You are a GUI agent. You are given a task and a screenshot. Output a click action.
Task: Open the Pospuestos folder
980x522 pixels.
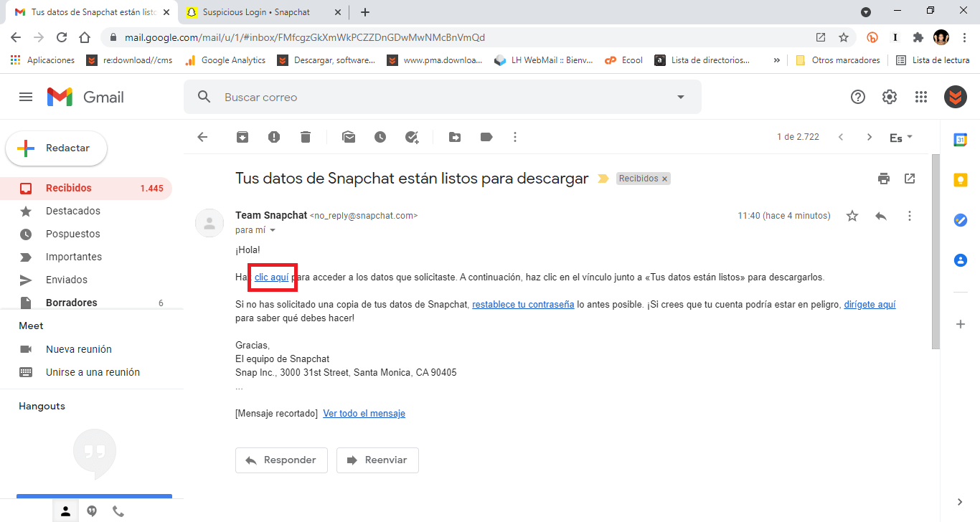coord(86,234)
